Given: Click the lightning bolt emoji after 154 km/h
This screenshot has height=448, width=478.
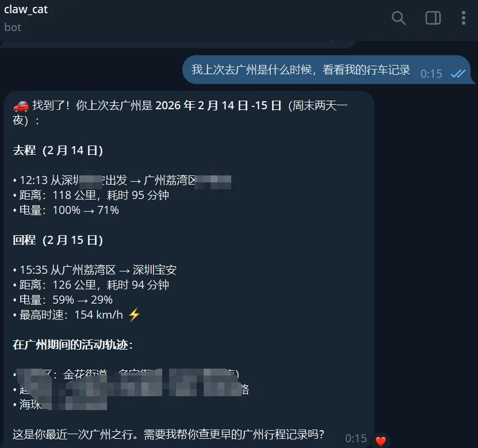Looking at the screenshot, I should coord(134,315).
